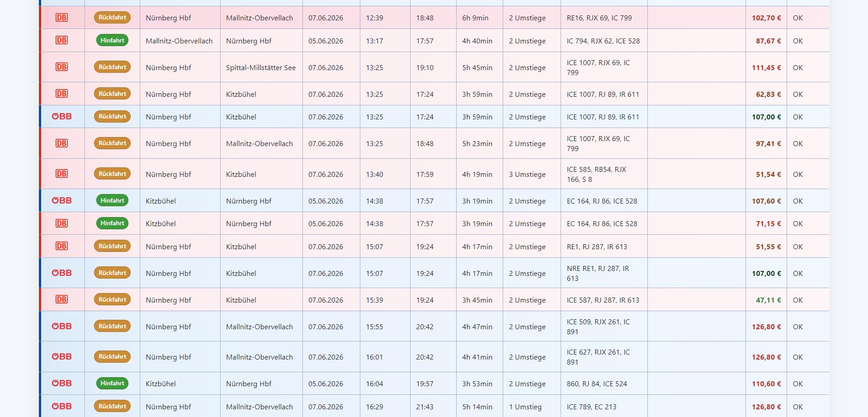Click DB logo in 13:40 Kitzbühel row

click(x=61, y=174)
